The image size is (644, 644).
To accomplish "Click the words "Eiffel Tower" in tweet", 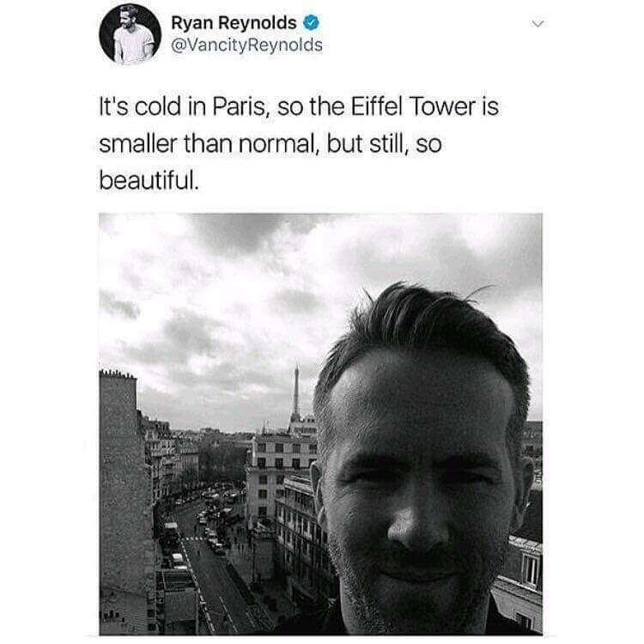I will click(413, 106).
